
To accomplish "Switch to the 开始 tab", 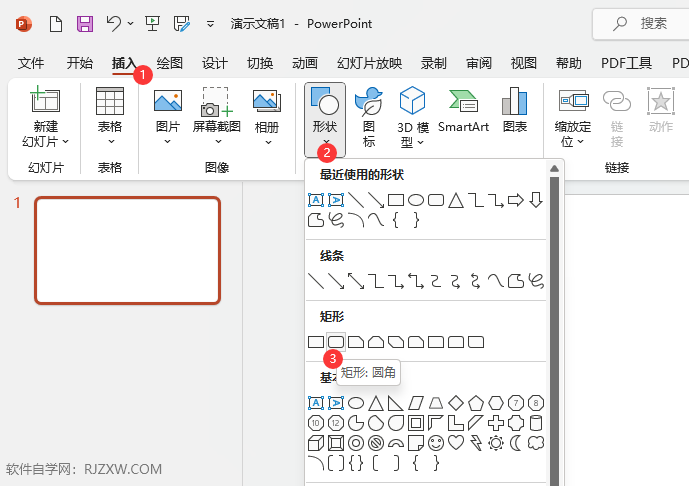I will click(80, 63).
